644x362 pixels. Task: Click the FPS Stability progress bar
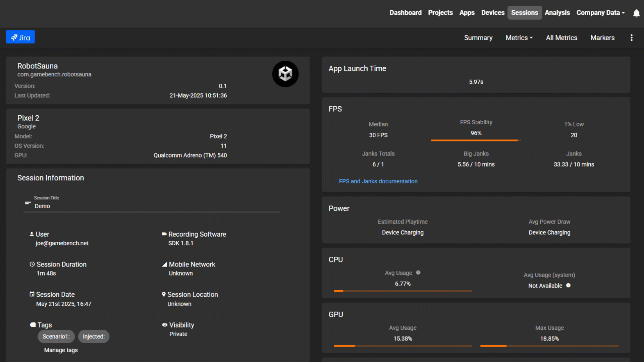click(476, 140)
